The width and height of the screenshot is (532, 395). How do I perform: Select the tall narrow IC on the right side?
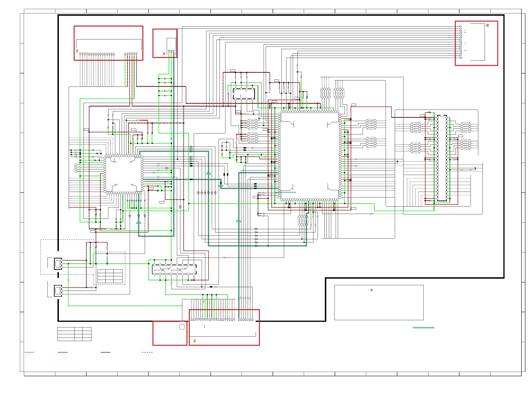(x=442, y=158)
